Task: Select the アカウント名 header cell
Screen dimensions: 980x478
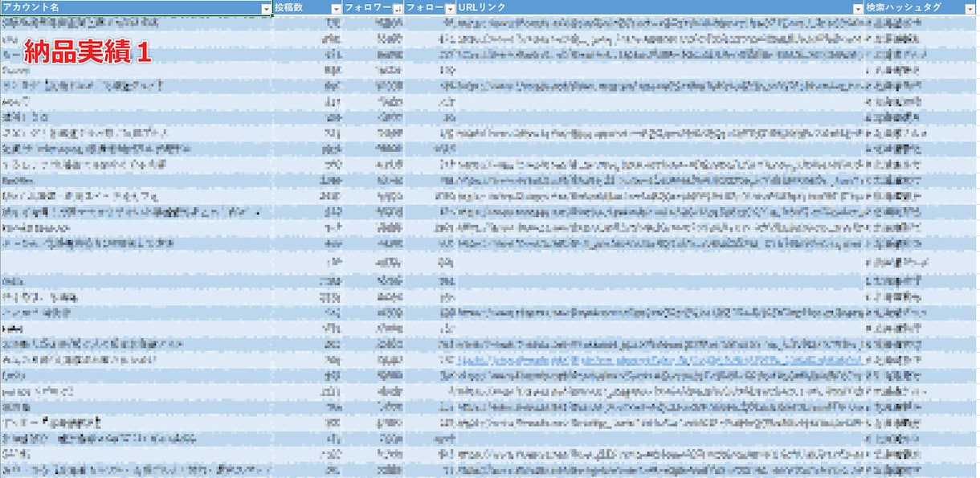Action: tap(137, 7)
